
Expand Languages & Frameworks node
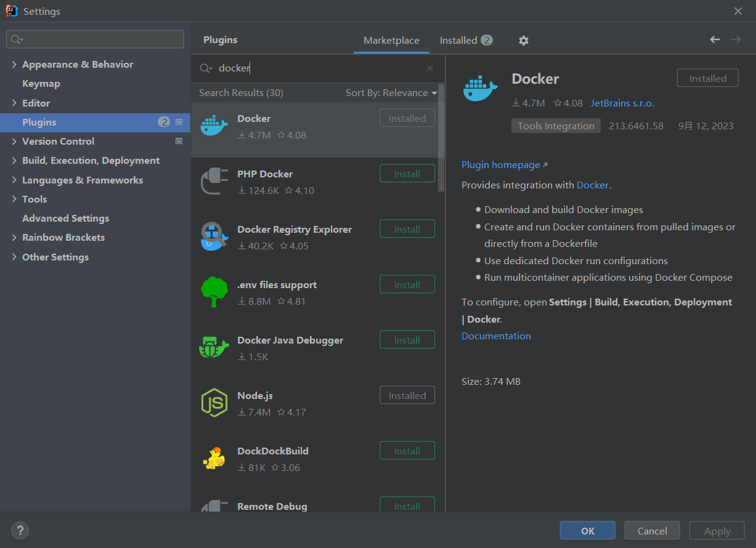tap(14, 180)
